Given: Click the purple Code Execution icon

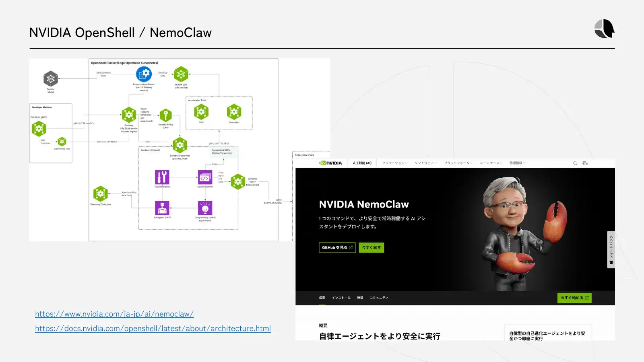Looking at the screenshot, I should click(x=205, y=177).
